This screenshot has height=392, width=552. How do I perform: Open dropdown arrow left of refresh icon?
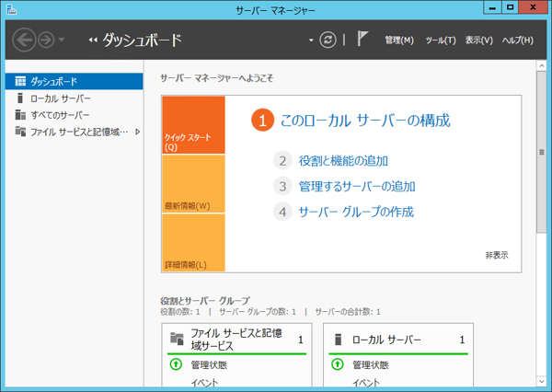[x=311, y=40]
